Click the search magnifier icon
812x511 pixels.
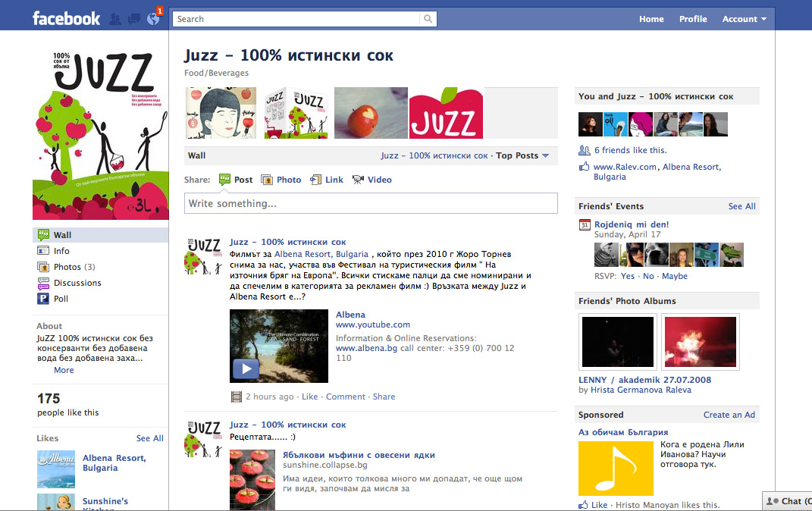[428, 19]
